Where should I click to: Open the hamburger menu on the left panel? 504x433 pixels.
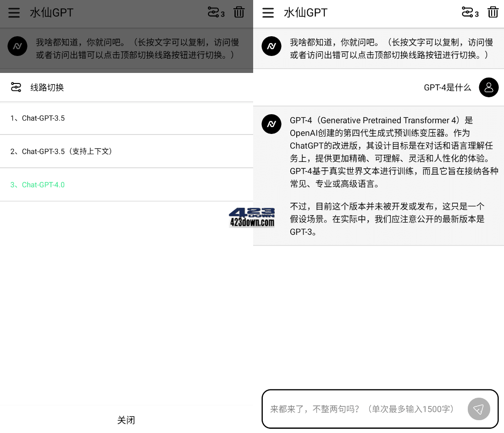(x=14, y=13)
